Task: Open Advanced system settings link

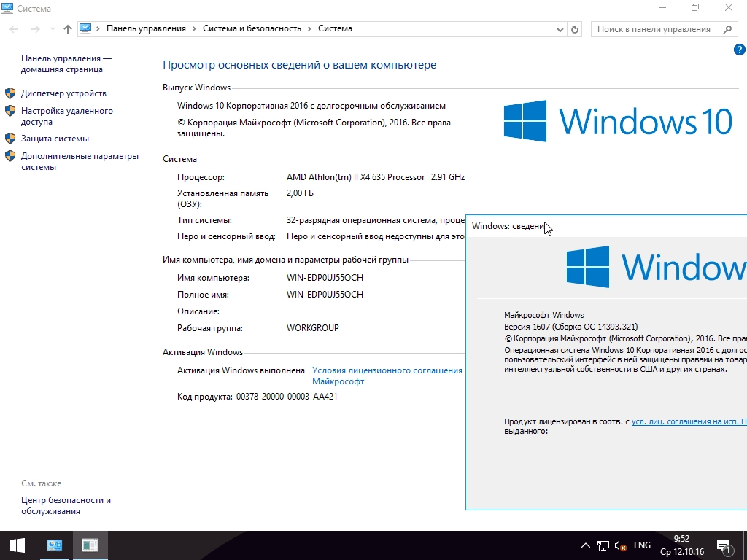Action: click(80, 161)
